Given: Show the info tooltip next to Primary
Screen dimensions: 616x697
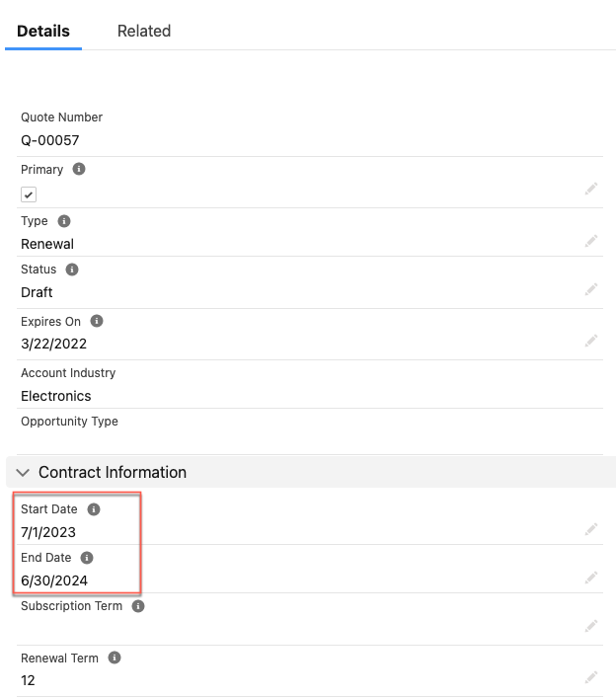Looking at the screenshot, I should (79, 169).
